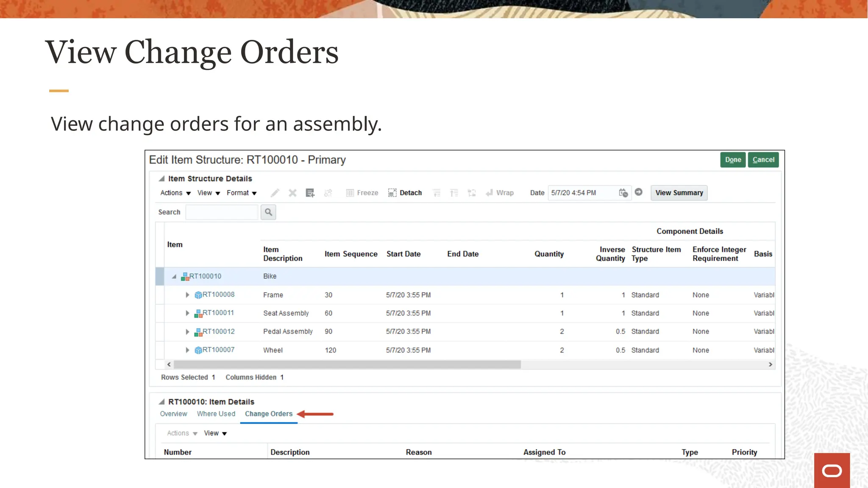Click the Item Sequence column header
Viewport: 868px width, 488px height.
(351, 254)
